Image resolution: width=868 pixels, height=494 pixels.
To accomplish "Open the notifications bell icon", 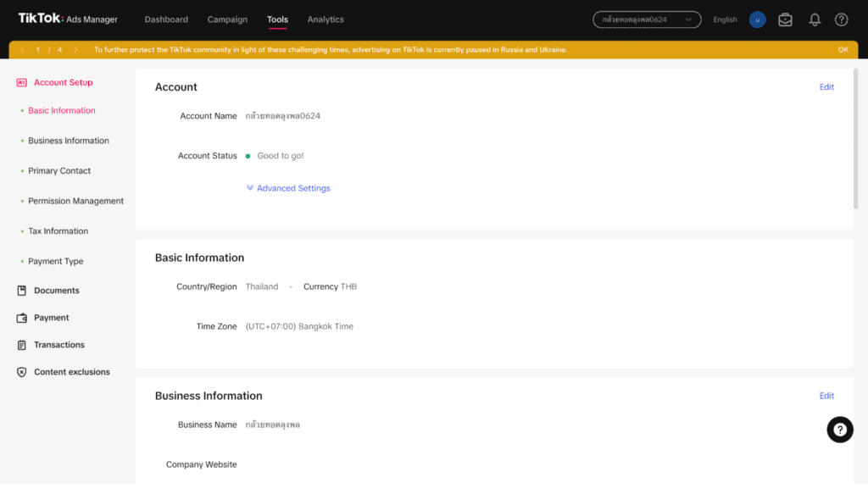I will tap(815, 20).
